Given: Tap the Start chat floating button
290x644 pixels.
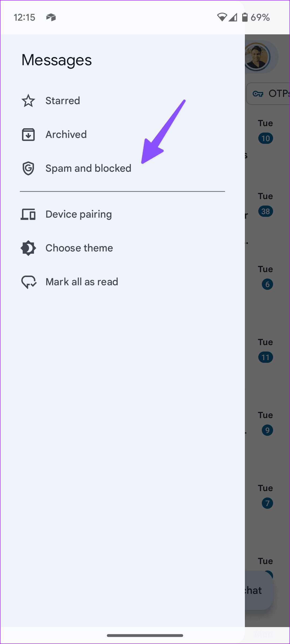Looking at the screenshot, I should (258, 590).
